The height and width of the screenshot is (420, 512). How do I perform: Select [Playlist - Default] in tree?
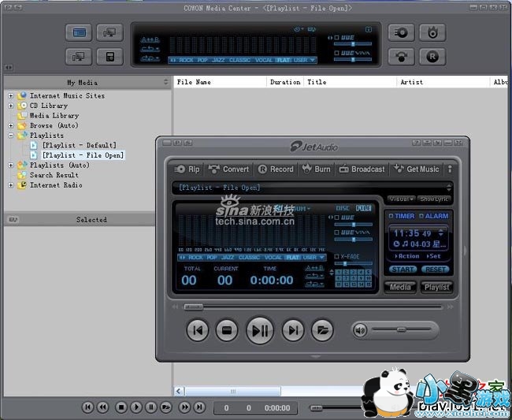point(80,145)
